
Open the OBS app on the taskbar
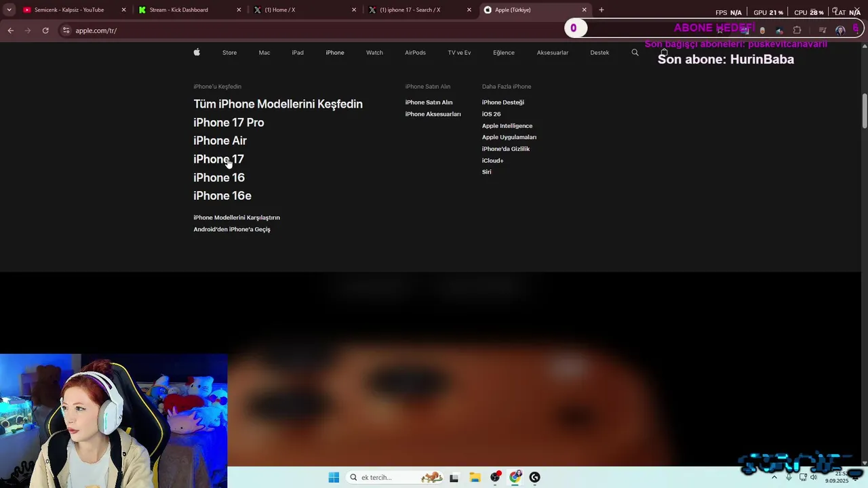click(495, 477)
